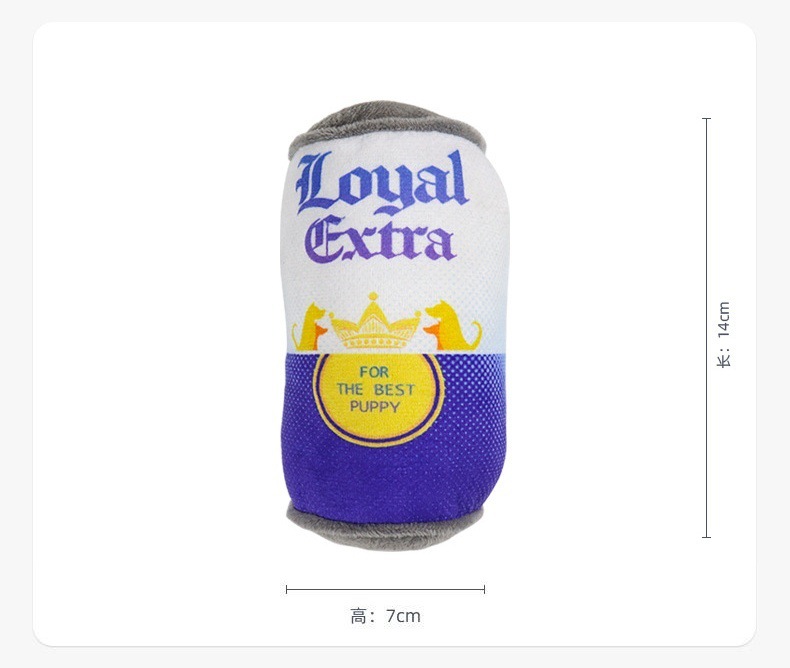
Task: Click the "Extra" purple gothic text
Action: 381,239
